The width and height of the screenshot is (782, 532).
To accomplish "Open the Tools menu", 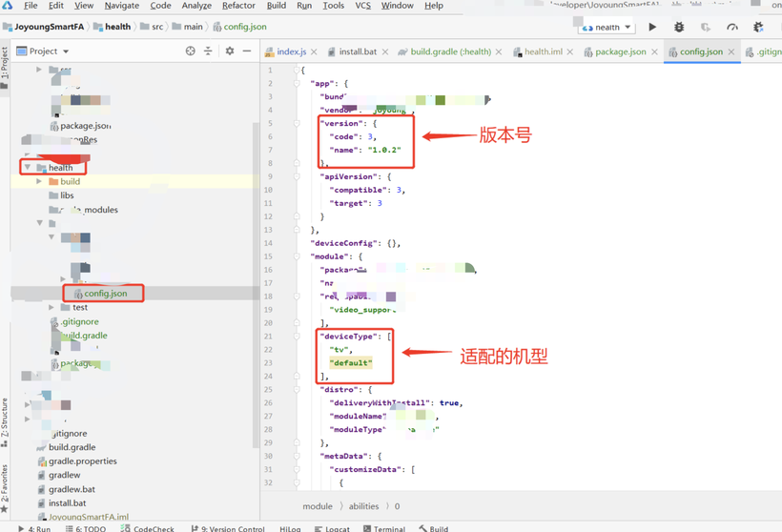I will tap(333, 6).
